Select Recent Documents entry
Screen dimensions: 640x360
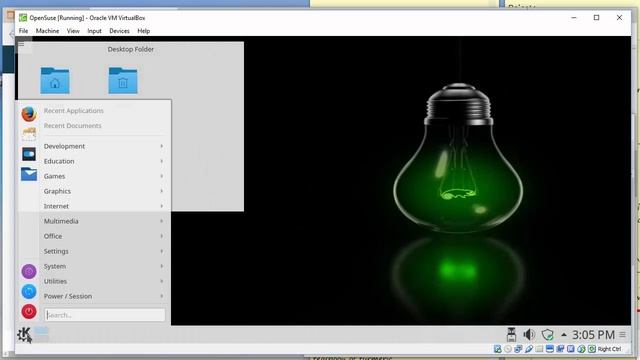point(73,126)
